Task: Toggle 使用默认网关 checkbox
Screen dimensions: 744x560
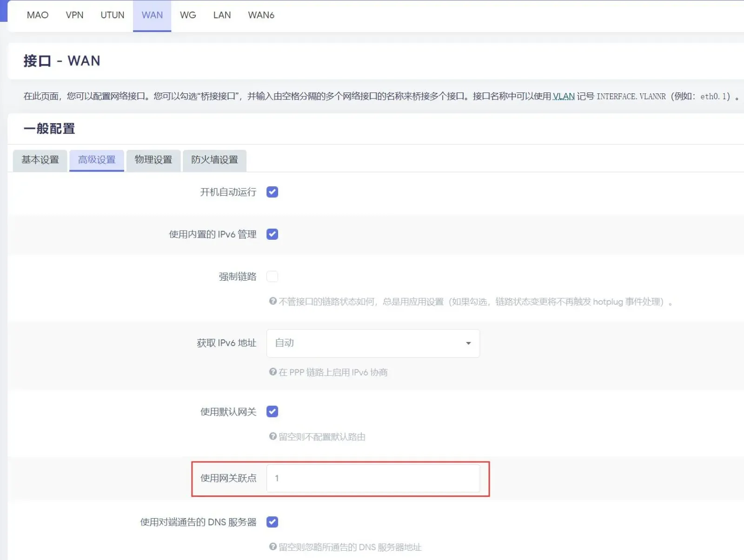Action: pos(272,412)
